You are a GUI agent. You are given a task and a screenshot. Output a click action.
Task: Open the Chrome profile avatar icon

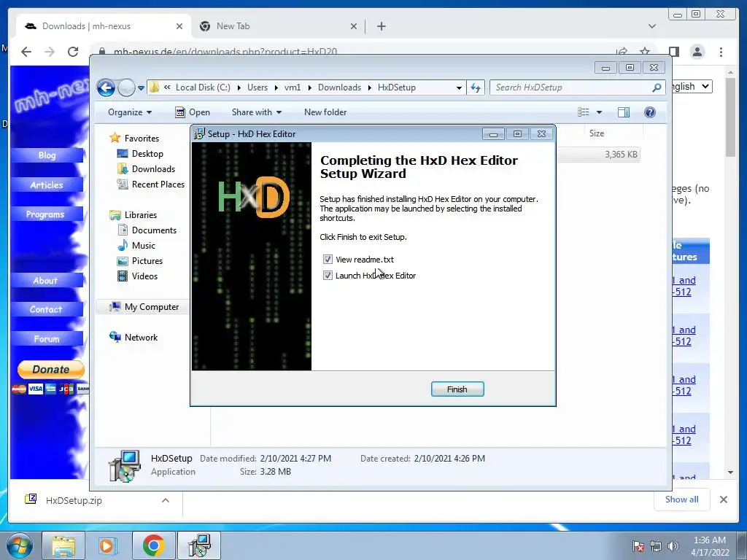coord(697,52)
